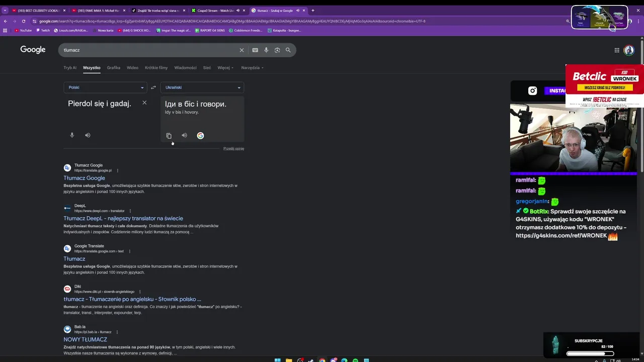Search by image with the lens icon

tap(277, 50)
